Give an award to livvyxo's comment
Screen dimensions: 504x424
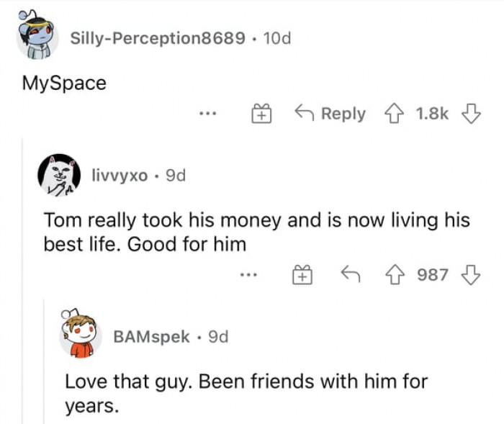[302, 274]
